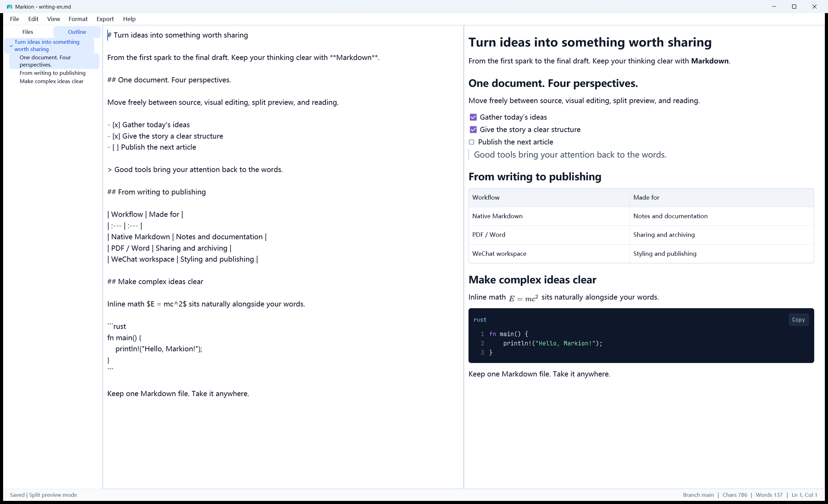Go to 'From writing to publishing' outline entry
828x504 pixels.
click(52, 73)
